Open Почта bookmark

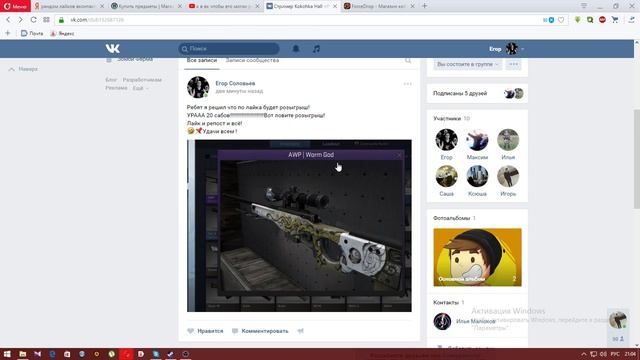pyautogui.click(x=32, y=33)
